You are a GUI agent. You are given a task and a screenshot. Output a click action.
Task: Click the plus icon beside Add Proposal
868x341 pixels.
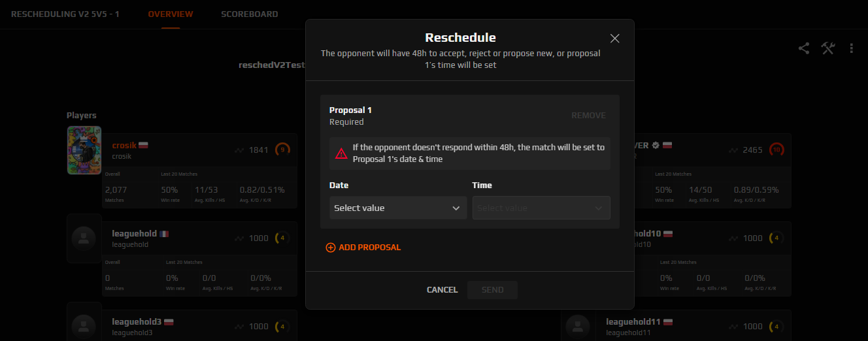[330, 248]
